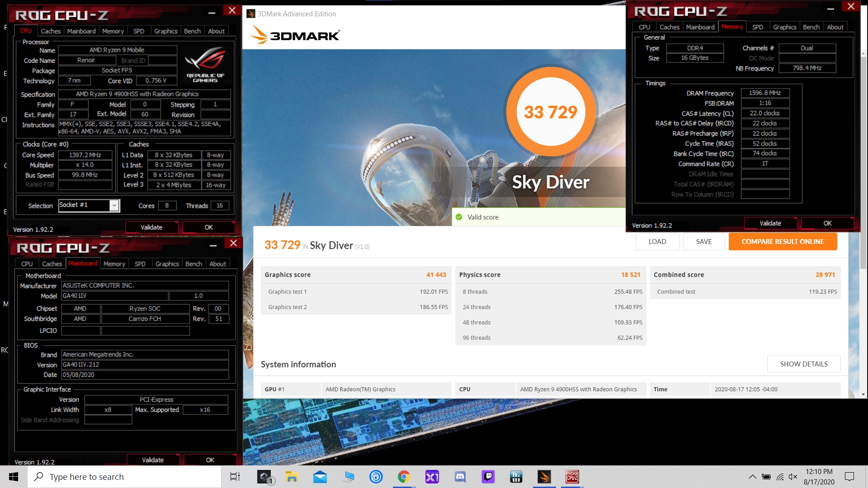Viewport: 868px width, 488px height.
Task: Click OK in the top-left CPU-Z window
Action: pos(208,227)
